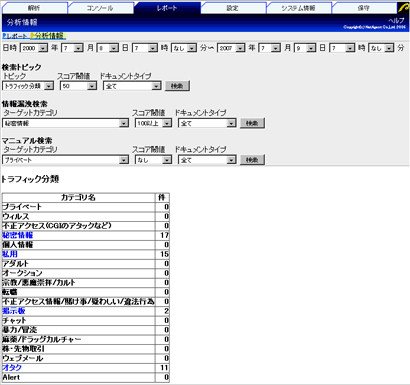Open the end year dropdown showing 2007
Screen dimensions: 410x385
click(231, 48)
